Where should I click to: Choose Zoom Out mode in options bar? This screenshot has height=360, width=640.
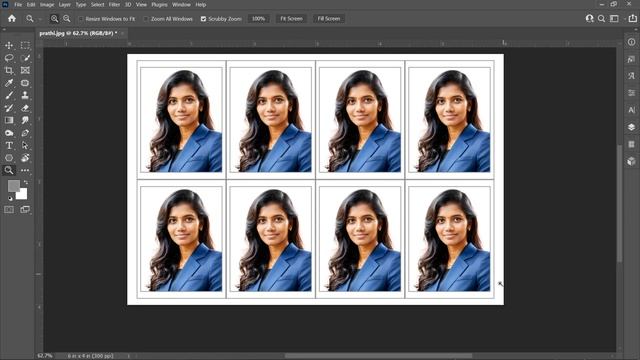(x=67, y=19)
